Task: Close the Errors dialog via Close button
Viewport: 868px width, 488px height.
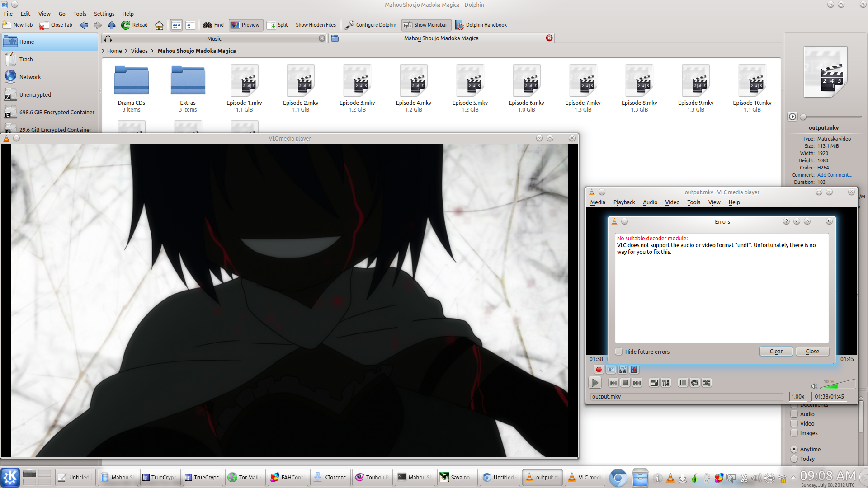Action: pos(812,352)
